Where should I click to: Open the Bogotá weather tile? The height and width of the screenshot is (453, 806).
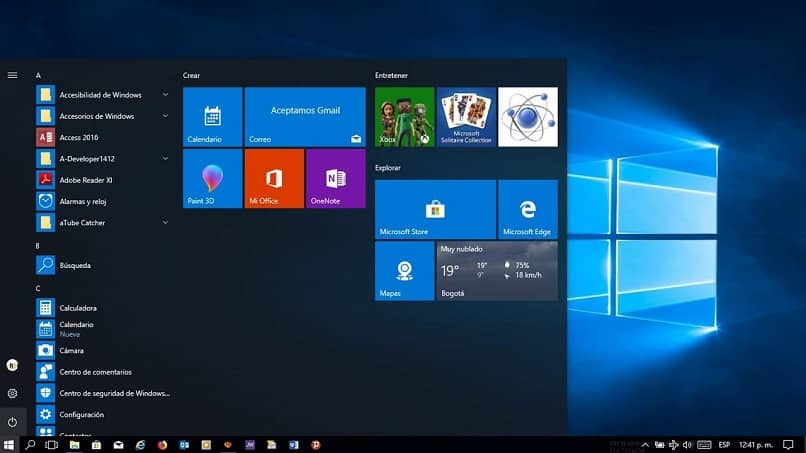[497, 271]
